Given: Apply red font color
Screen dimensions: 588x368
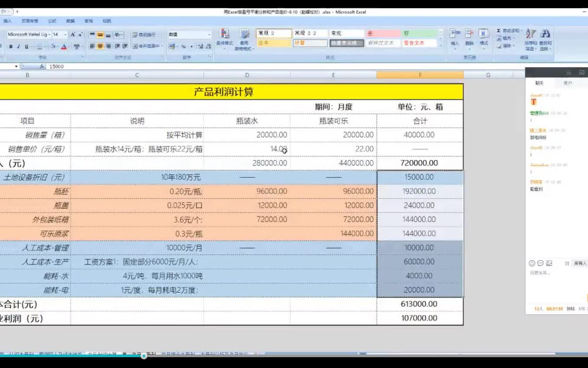Looking at the screenshot, I should [x=64, y=46].
